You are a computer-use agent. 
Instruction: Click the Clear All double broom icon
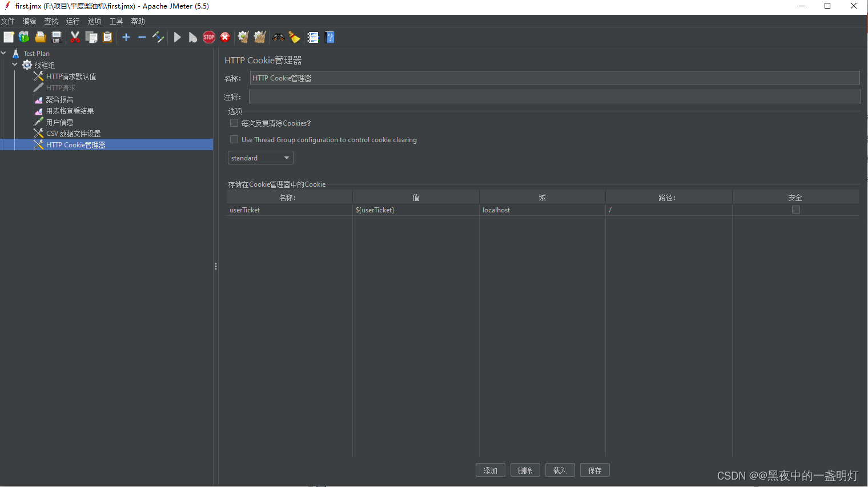[x=260, y=37]
